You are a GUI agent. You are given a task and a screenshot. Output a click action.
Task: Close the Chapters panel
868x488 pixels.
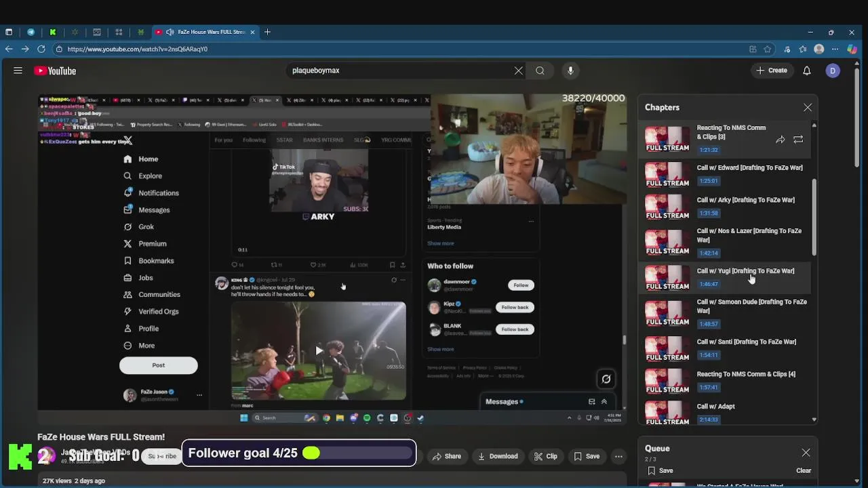808,108
